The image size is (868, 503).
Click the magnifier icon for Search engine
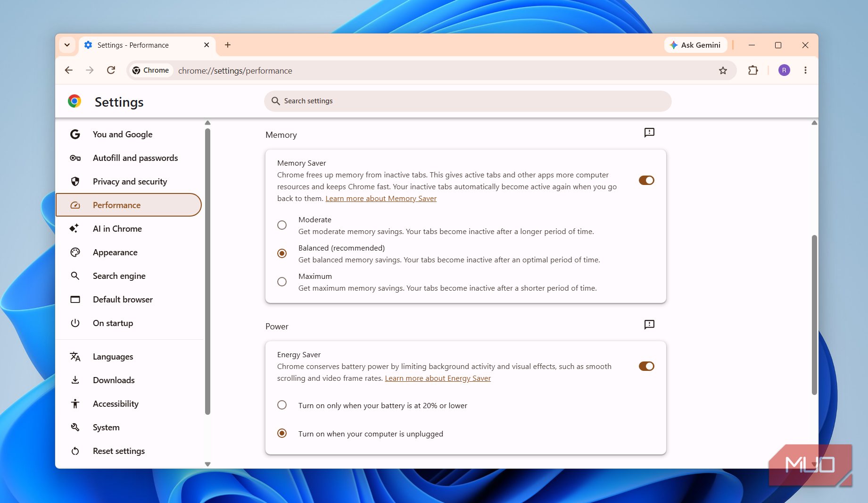click(x=75, y=276)
